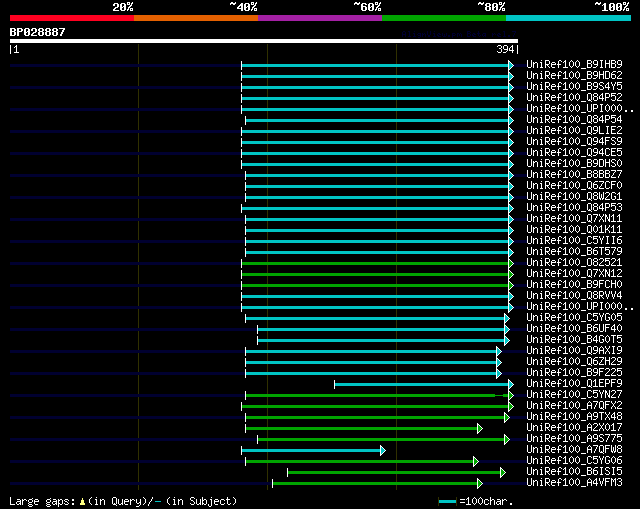This screenshot has width=640, height=509.
Task: Pick the UniRef100_Q8W2G1 hit name
Action: (574, 197)
